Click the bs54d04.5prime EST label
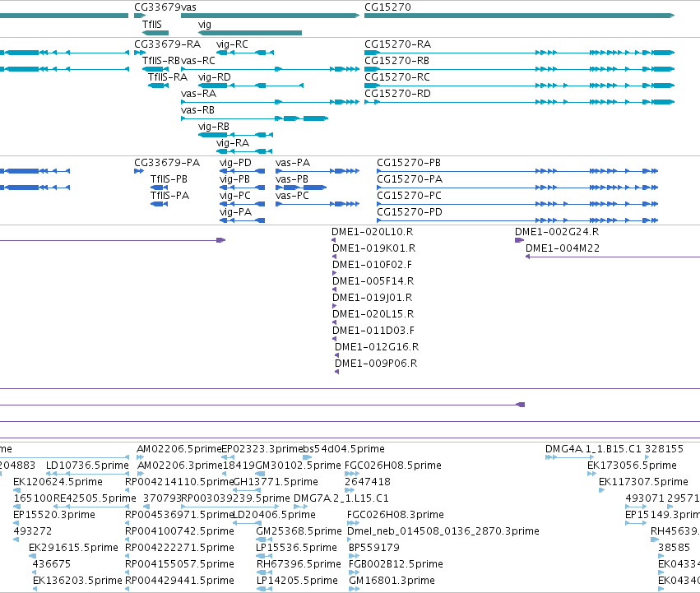700x593 pixels. (x=344, y=449)
